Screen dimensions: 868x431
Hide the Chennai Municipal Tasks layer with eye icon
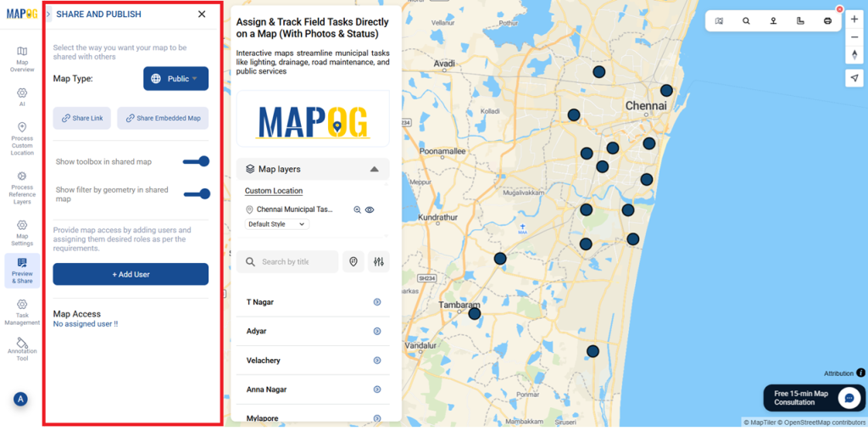[x=370, y=210]
